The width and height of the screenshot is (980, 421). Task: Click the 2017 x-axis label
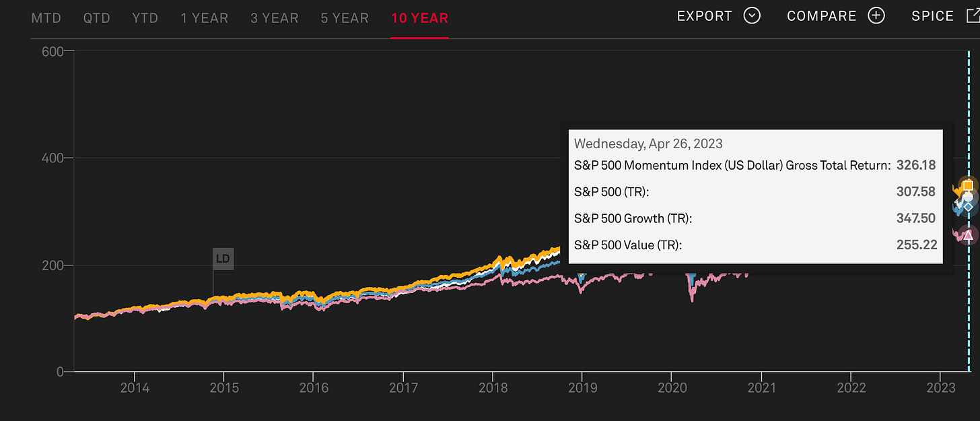403,387
